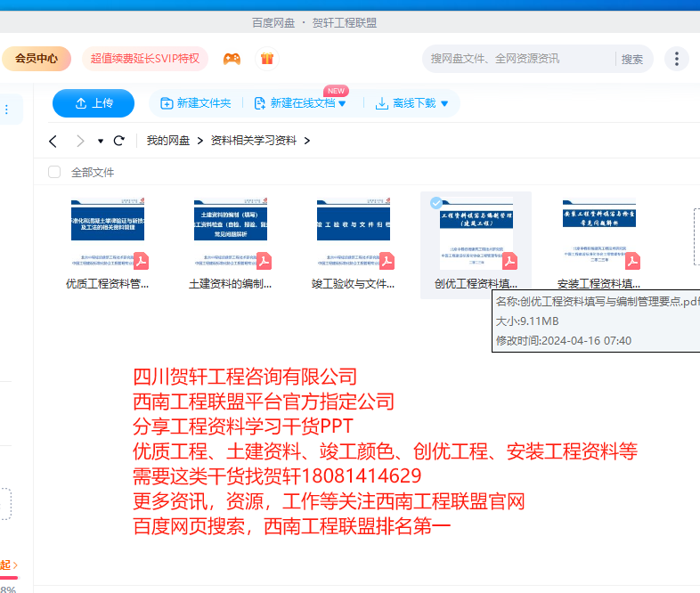
Task: Open the gift box icon
Action: (x=267, y=59)
